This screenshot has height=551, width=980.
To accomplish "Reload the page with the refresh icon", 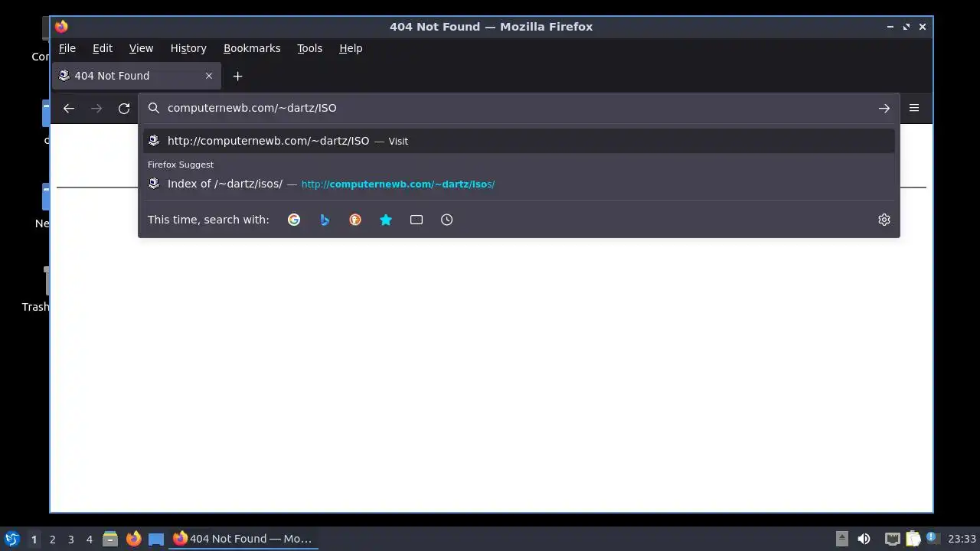I will click(124, 109).
